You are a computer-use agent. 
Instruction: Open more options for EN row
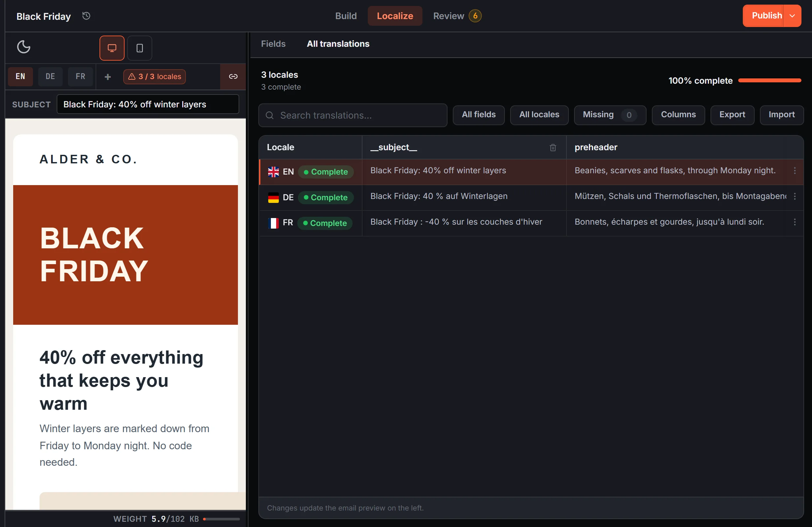pos(795,171)
